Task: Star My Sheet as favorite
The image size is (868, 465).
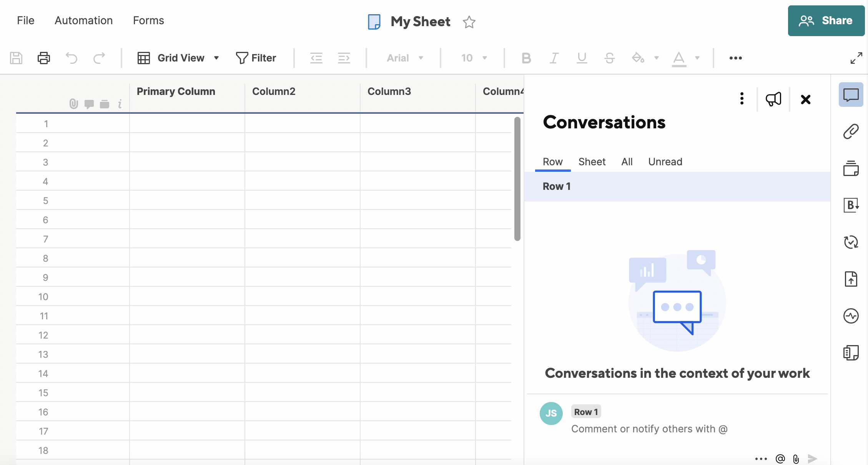Action: coord(469,22)
